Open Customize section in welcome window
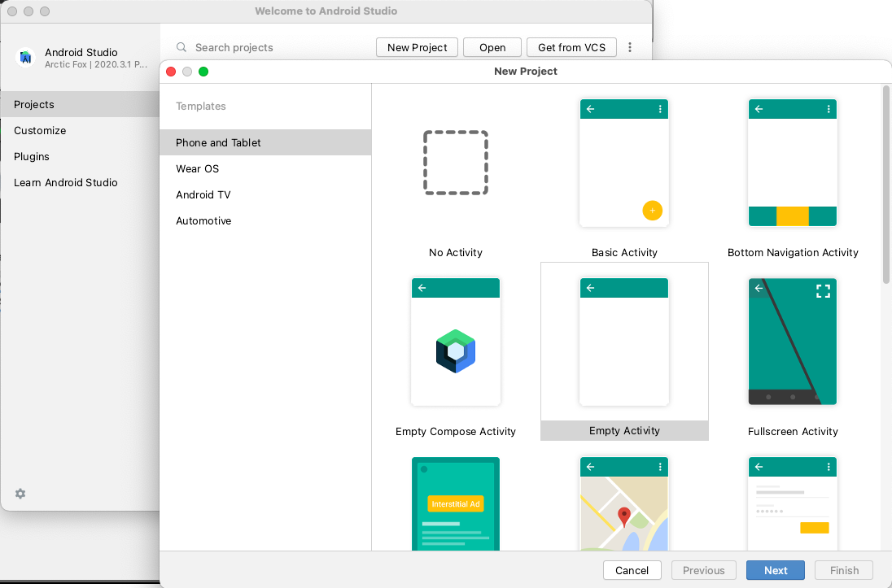The height and width of the screenshot is (588, 892). (x=81, y=130)
